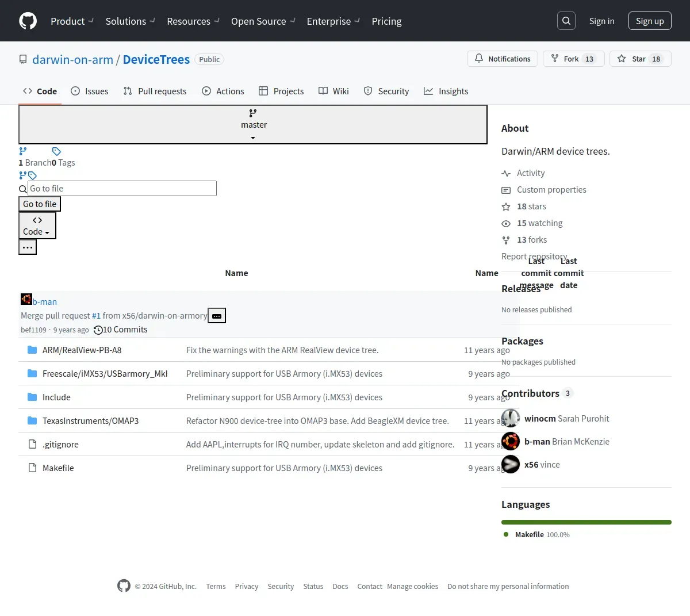Open the GitHub home logo
The height and width of the screenshot is (616, 690).
click(28, 21)
